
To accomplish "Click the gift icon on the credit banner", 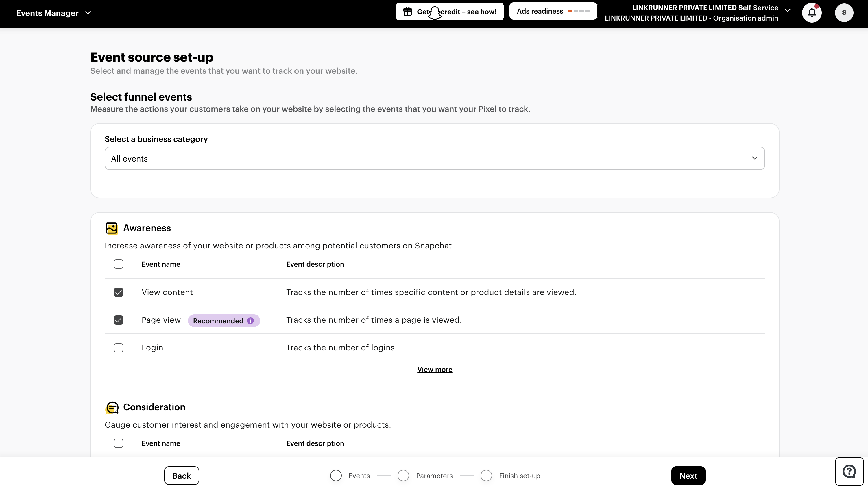I will 407,11.
